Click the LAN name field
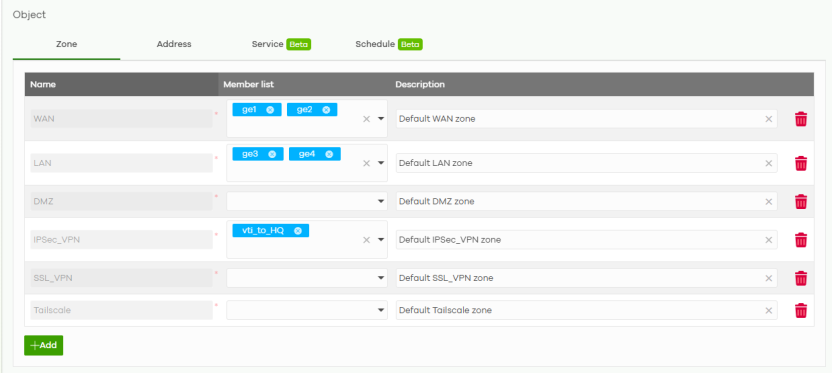The image size is (832, 373). [x=122, y=163]
